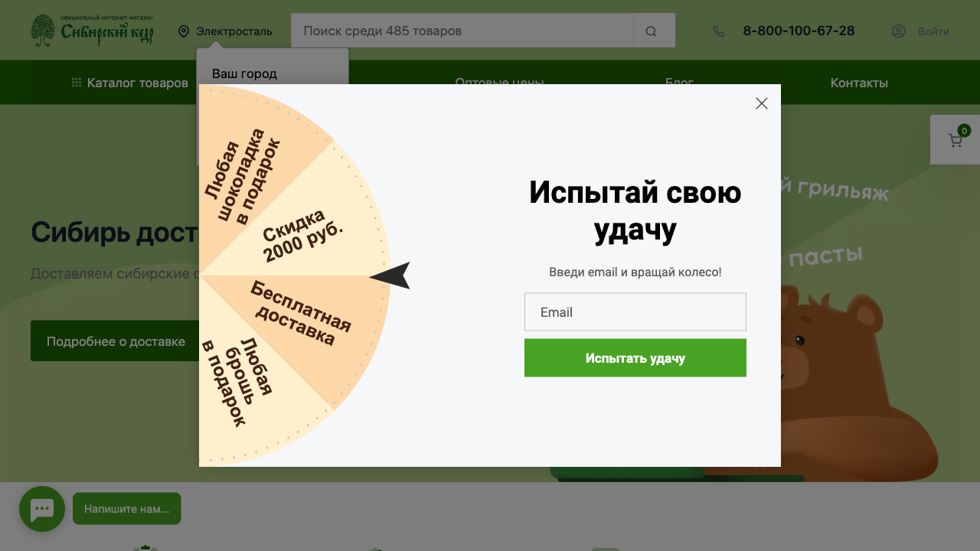Close the lucky wheel popup
Image resolution: width=980 pixels, height=551 pixels.
tap(761, 103)
